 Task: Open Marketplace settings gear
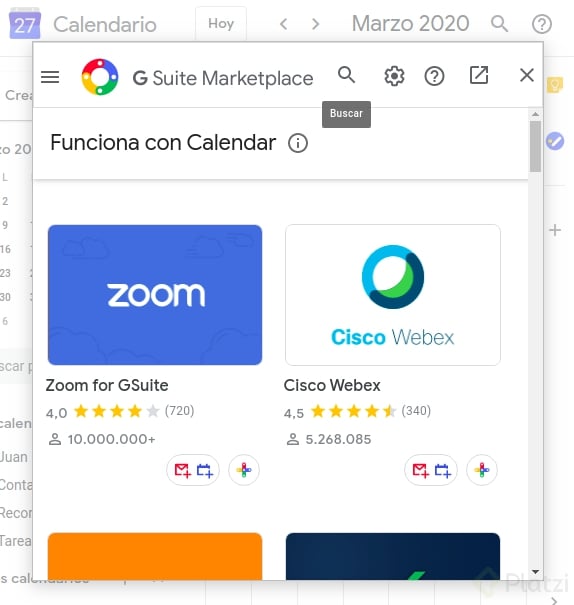(x=394, y=76)
